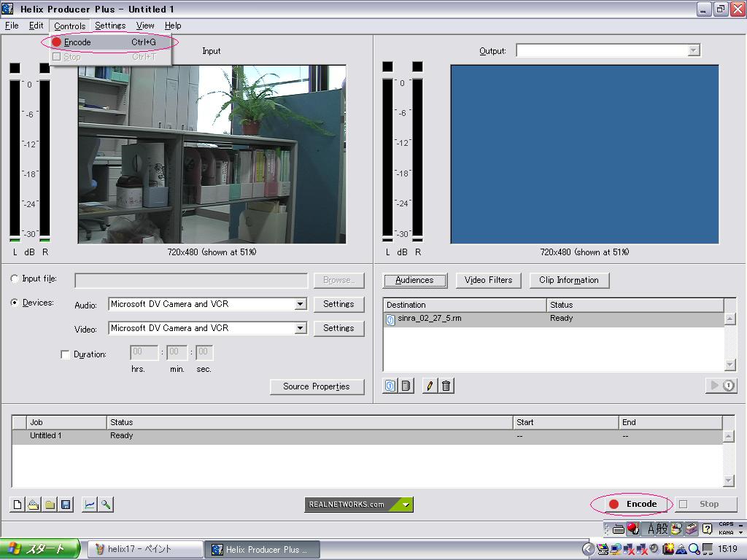
Task: Click the Controls menu header
Action: [69, 26]
